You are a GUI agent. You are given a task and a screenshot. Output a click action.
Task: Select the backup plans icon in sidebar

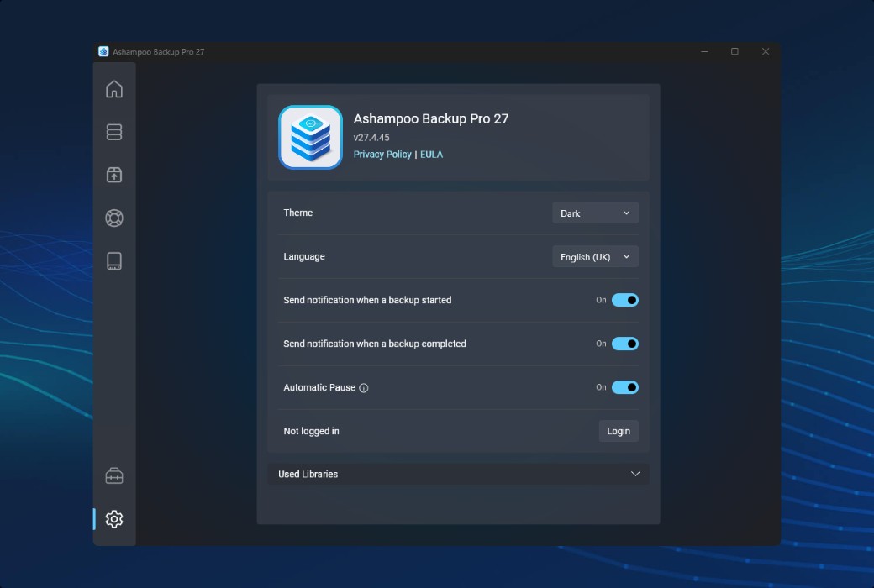(x=113, y=132)
